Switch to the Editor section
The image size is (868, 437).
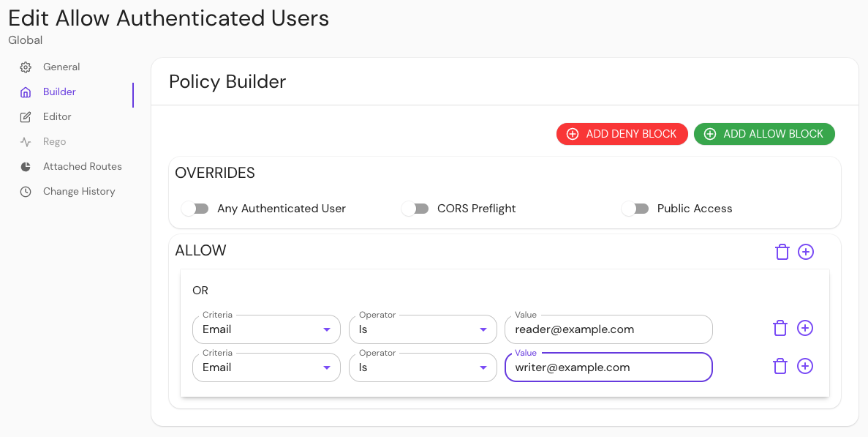(57, 117)
